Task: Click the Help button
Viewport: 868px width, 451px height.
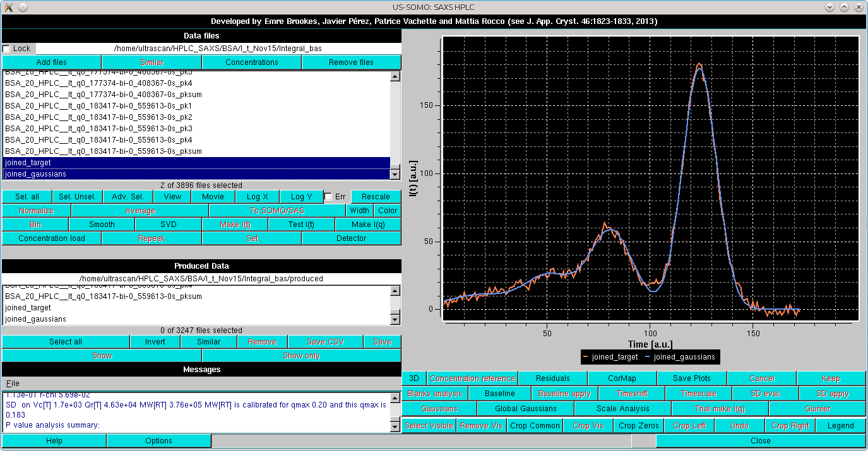Action: pyautogui.click(x=54, y=441)
